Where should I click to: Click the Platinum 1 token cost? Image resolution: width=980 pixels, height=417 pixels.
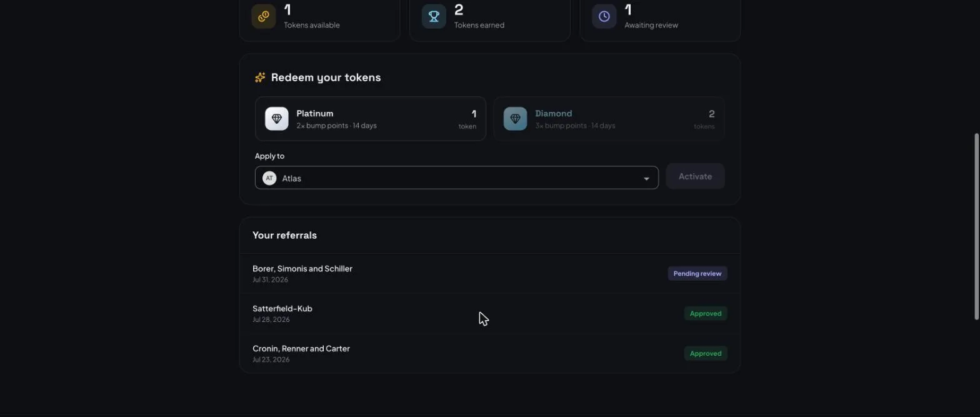(467, 119)
